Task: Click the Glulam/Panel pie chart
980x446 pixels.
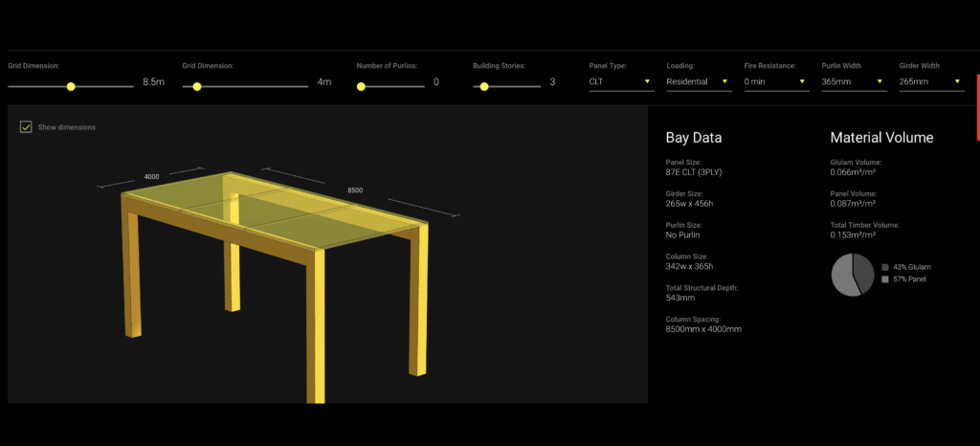Action: pyautogui.click(x=853, y=275)
